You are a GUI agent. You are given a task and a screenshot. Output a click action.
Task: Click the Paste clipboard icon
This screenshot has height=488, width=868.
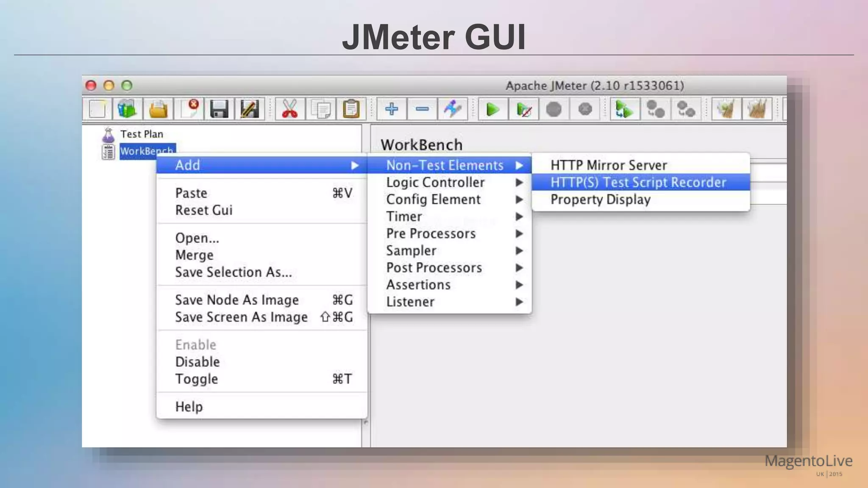click(x=351, y=109)
